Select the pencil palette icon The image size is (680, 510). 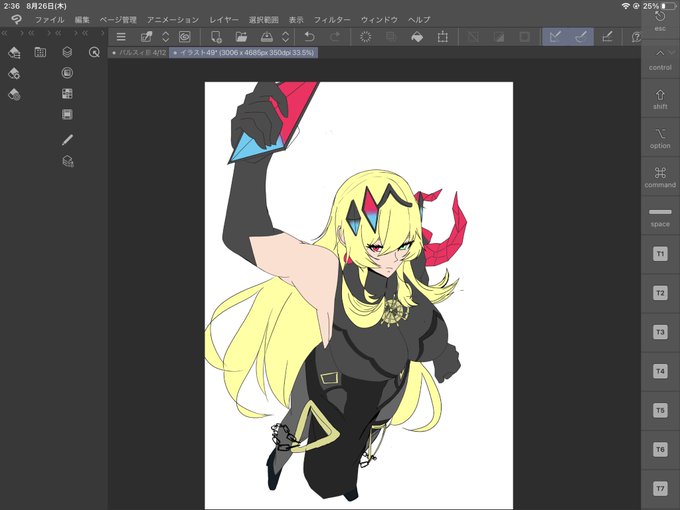pyautogui.click(x=67, y=140)
